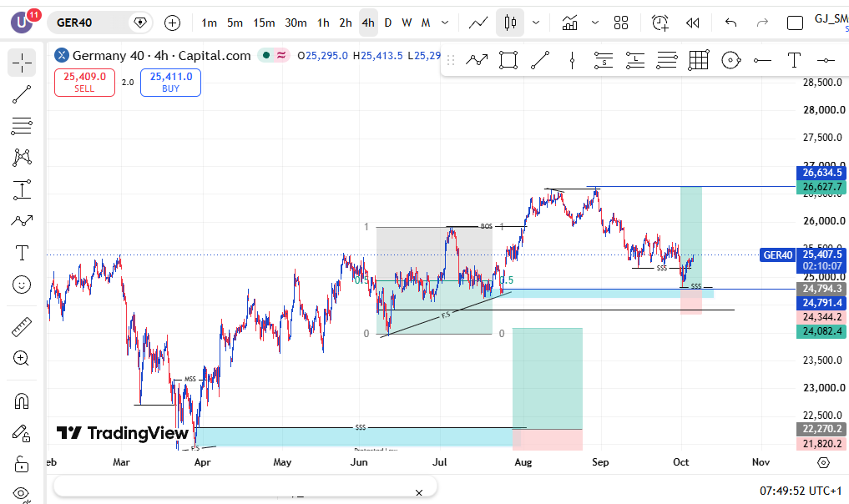Viewport: 849px width, 504px height.
Task: Open brush and path tools in left sidebar
Action: click(x=22, y=221)
